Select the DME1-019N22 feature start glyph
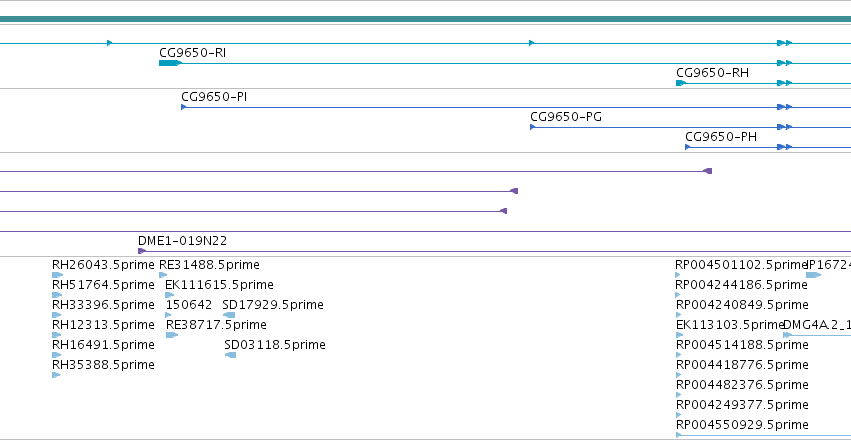This screenshot has width=851, height=440. click(x=142, y=251)
